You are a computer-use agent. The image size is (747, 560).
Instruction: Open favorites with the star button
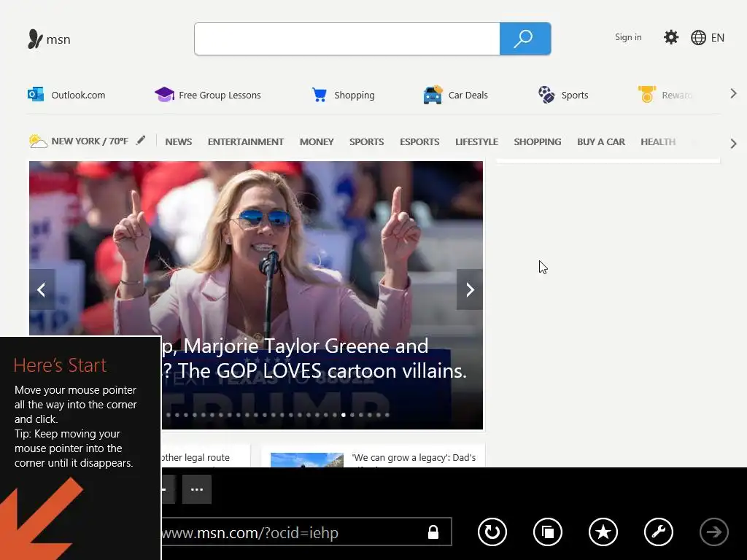click(x=603, y=532)
